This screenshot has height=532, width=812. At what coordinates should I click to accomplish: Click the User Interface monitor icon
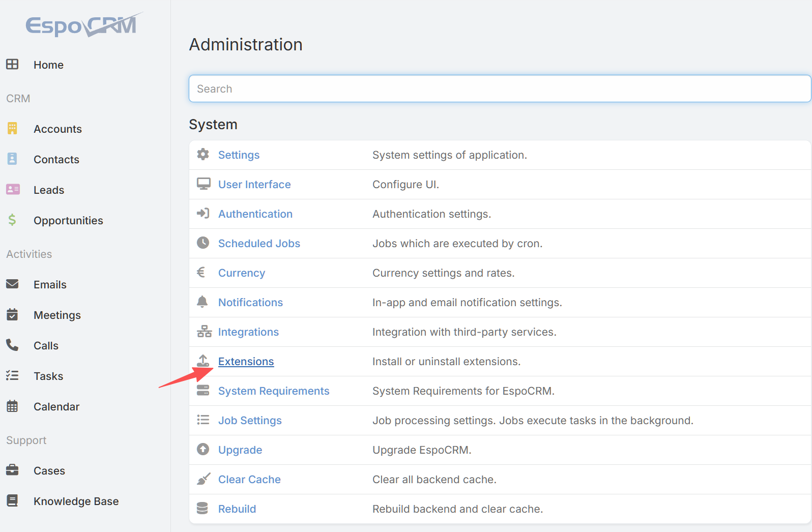[204, 184]
